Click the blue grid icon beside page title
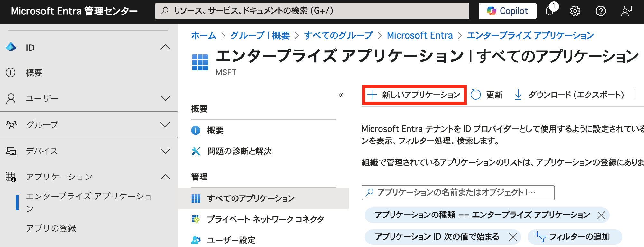Screen dimensions: 644x247 pos(200,62)
